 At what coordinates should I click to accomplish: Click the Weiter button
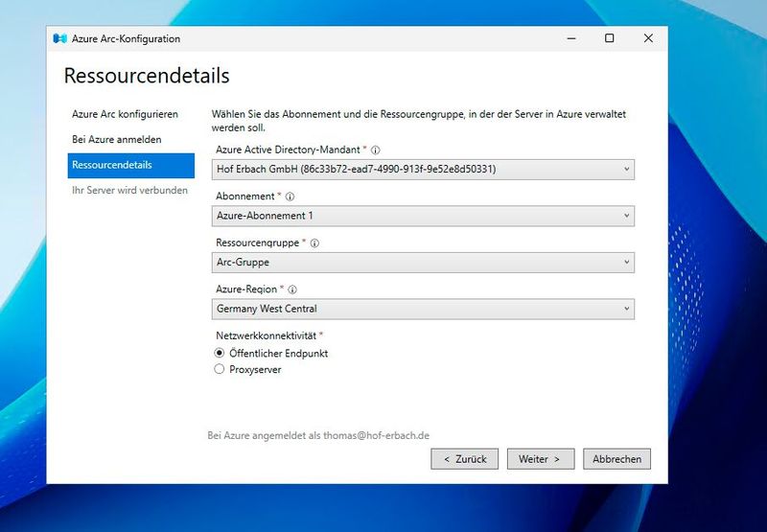(x=541, y=459)
